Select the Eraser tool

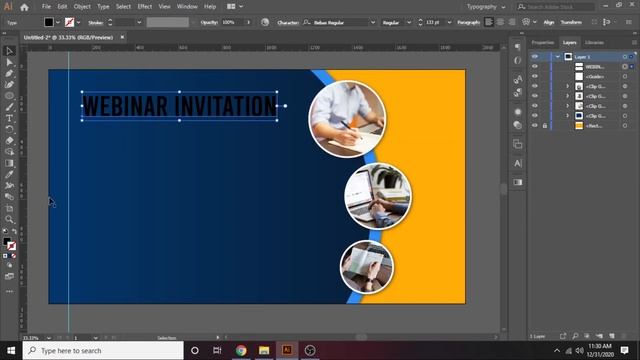(9, 141)
